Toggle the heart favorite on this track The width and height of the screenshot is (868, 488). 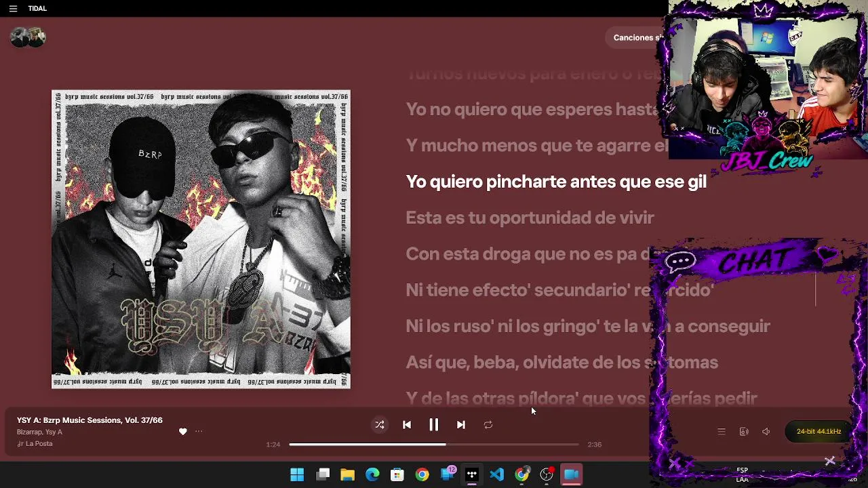[x=183, y=432]
